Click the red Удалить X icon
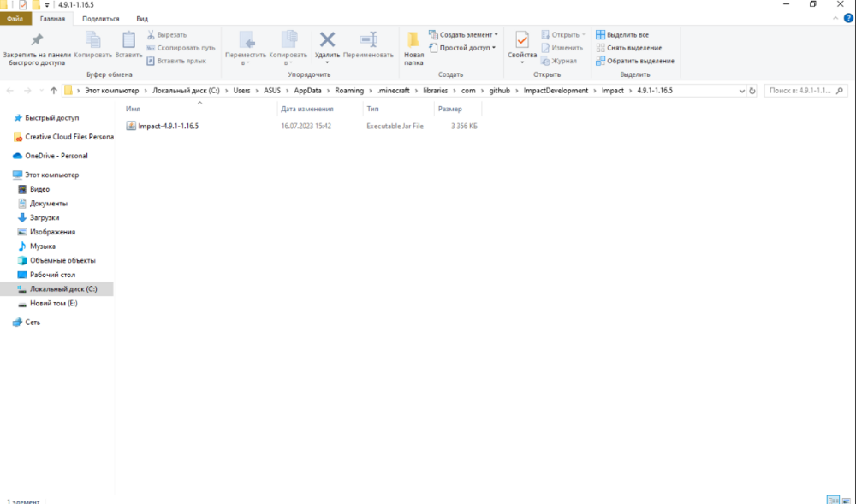856x504 pixels. pos(328,39)
